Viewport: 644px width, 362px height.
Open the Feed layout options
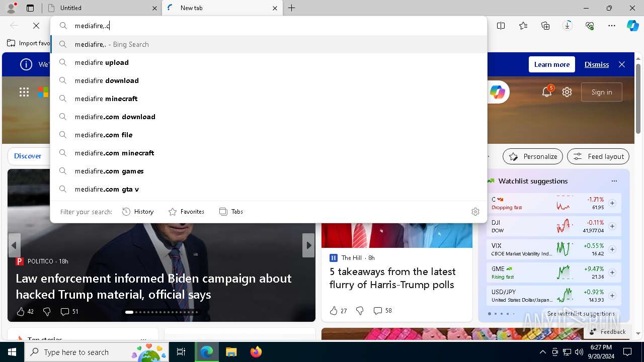point(598,156)
